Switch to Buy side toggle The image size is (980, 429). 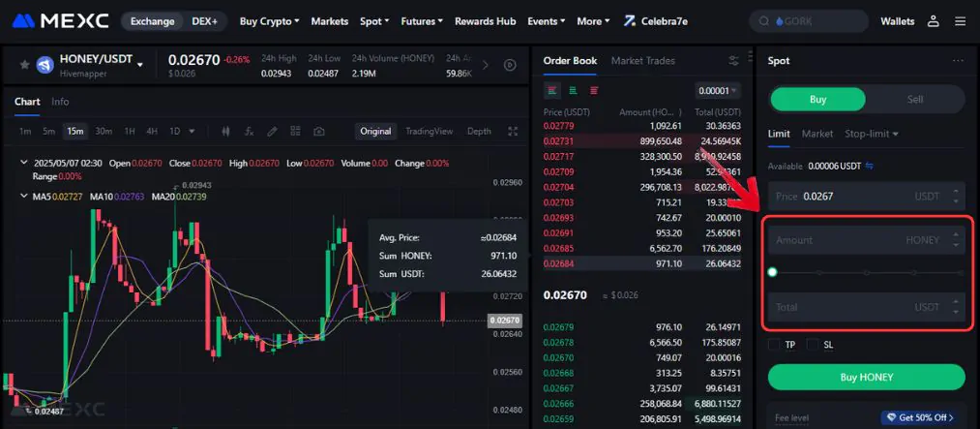[817, 100]
